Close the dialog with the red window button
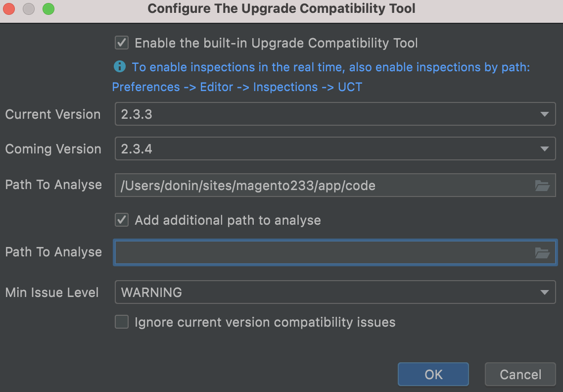Image resolution: width=563 pixels, height=392 pixels. click(9, 8)
